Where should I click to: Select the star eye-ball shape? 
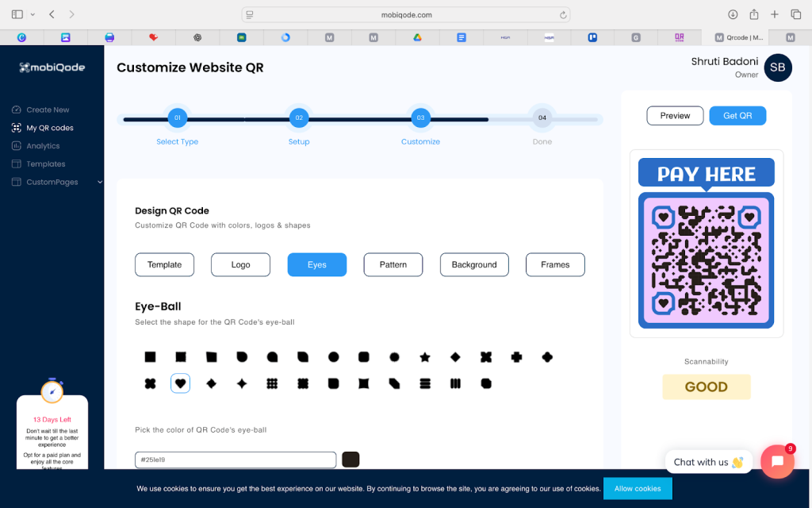[x=425, y=357]
